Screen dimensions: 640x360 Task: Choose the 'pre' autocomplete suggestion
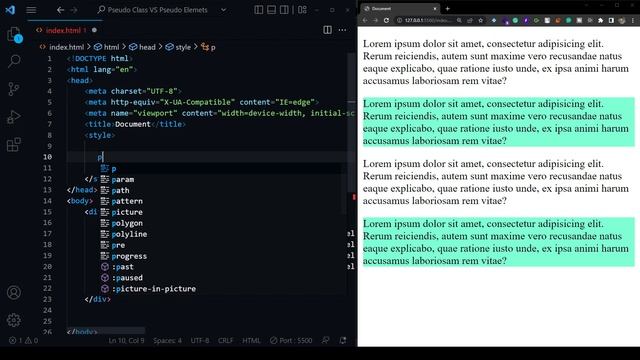pyautogui.click(x=222, y=245)
